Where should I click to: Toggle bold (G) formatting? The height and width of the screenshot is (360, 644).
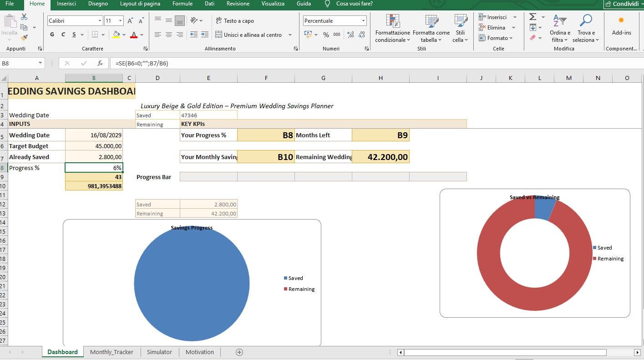coord(52,35)
